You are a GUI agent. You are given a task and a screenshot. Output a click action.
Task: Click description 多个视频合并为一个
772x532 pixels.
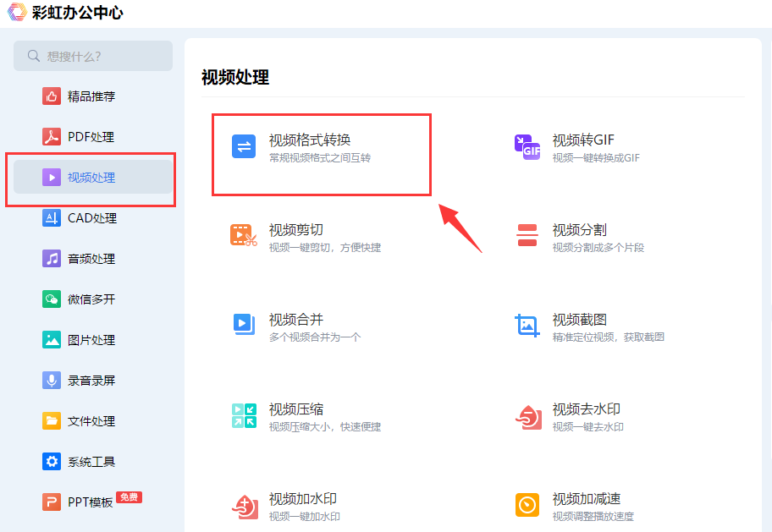click(315, 337)
